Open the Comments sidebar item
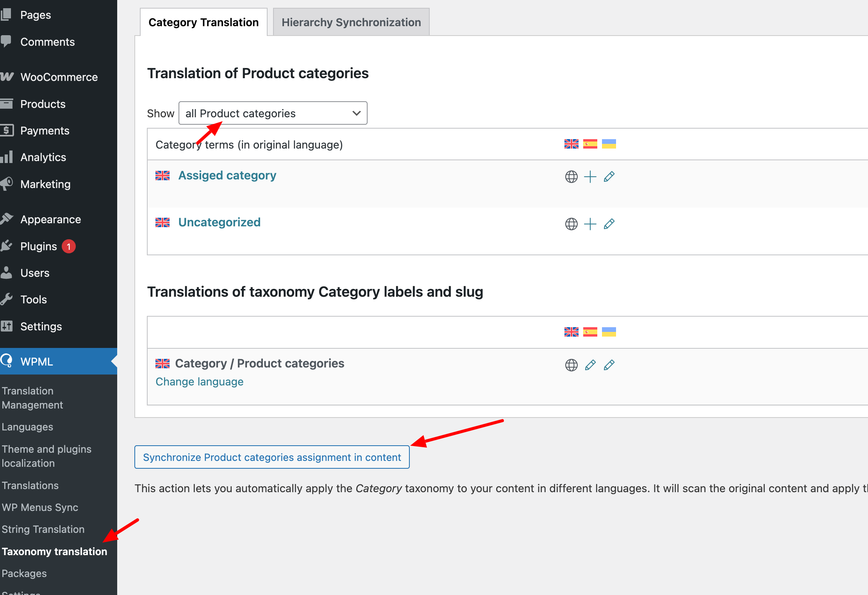Viewport: 868px width, 595px height. pyautogui.click(x=47, y=42)
